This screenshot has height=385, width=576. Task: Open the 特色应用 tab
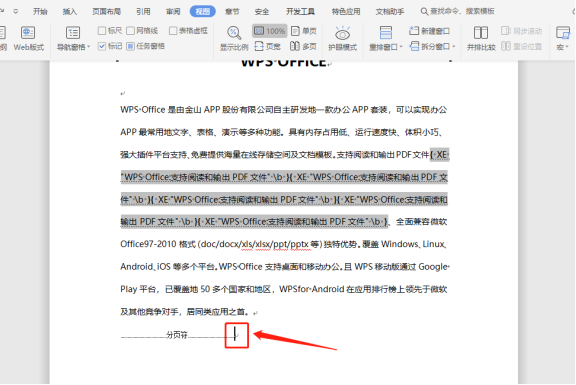346,11
